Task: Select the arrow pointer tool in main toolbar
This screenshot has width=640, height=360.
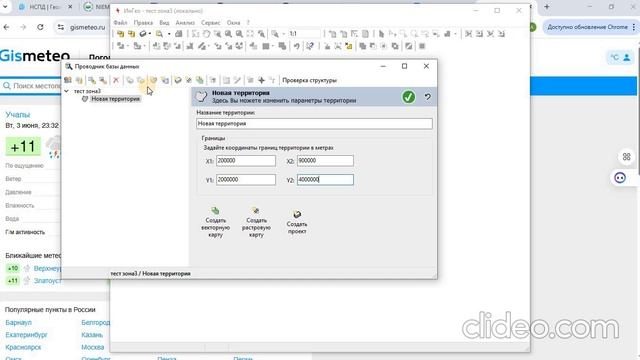Action: click(381, 34)
